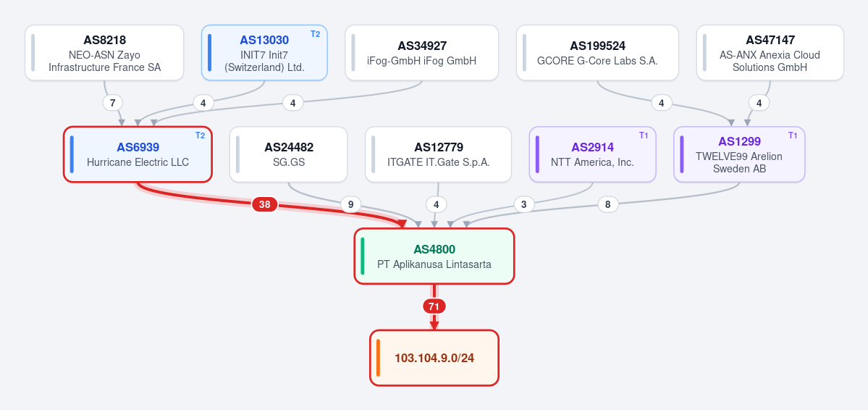
Task: Select the AS6939 Hurricane Electric node
Action: click(138, 154)
